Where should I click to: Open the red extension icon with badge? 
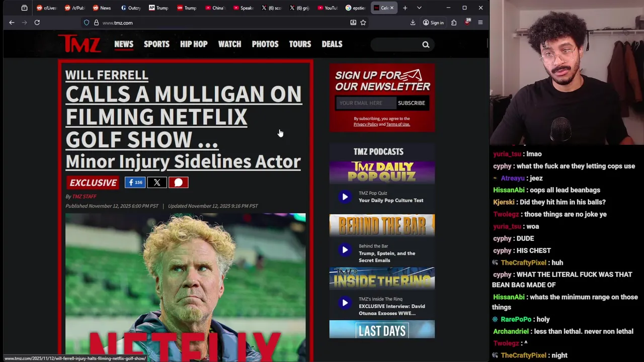(x=467, y=23)
